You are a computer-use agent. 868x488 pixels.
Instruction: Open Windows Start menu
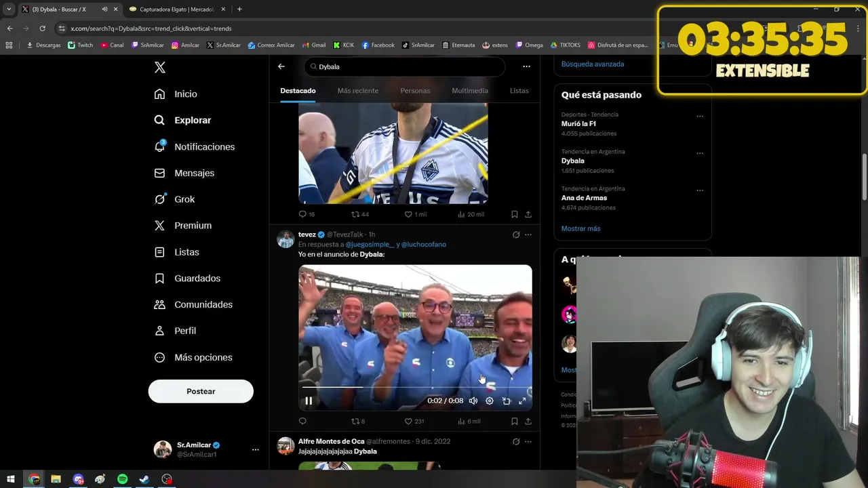pos(12,479)
